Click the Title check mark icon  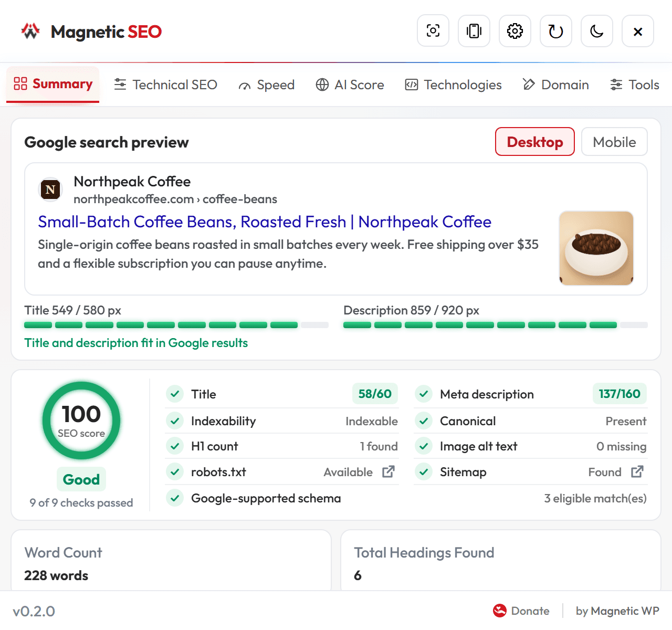tap(175, 394)
